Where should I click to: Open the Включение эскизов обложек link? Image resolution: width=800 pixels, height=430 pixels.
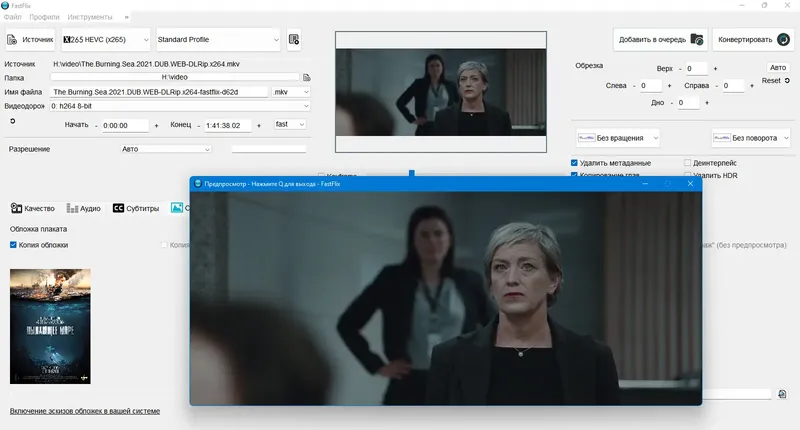85,411
